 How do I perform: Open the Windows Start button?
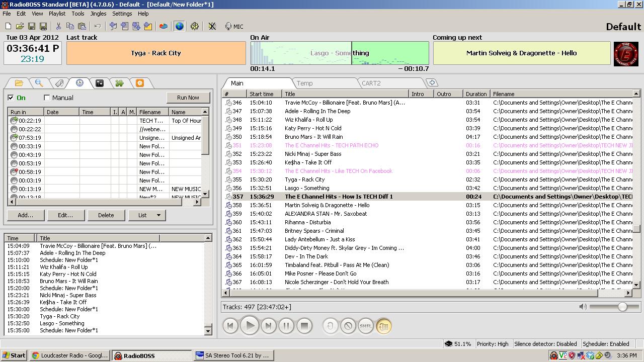tap(14, 355)
